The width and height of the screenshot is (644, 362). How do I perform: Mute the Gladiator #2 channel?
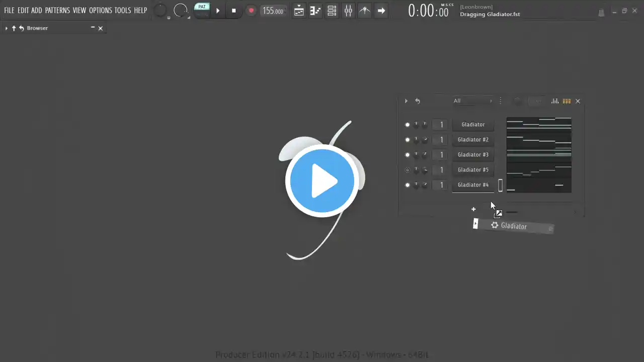[408, 140]
